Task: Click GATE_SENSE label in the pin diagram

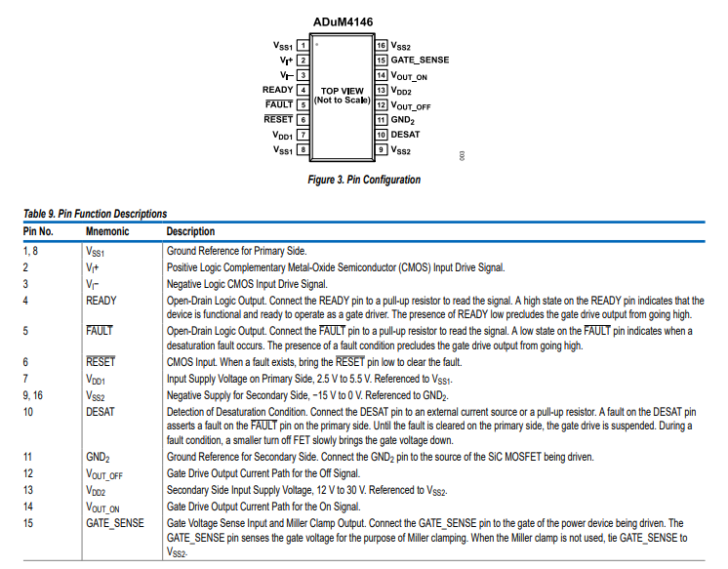Action: pyautogui.click(x=420, y=60)
